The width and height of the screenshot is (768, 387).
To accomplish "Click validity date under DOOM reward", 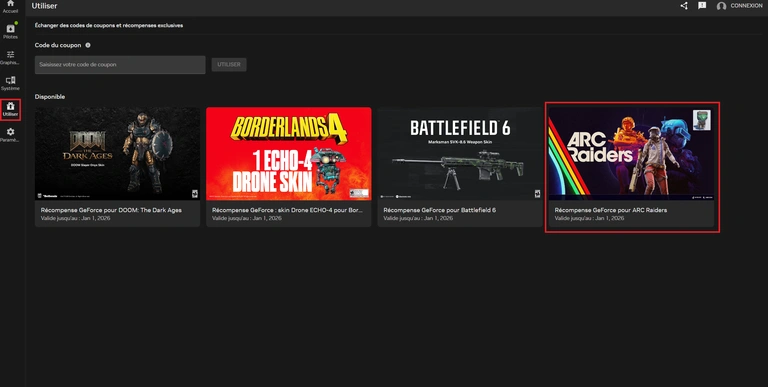I will click(75, 218).
